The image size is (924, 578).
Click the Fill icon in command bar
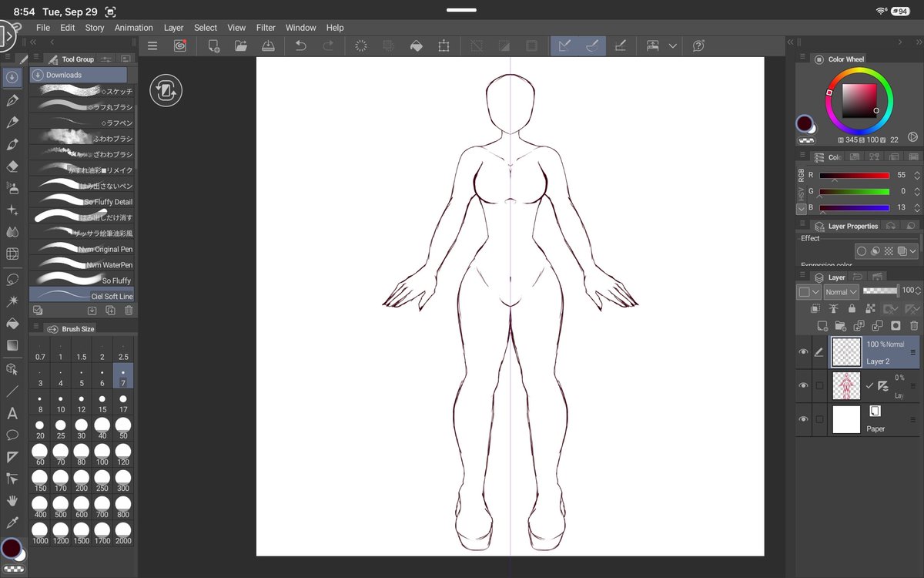point(416,46)
